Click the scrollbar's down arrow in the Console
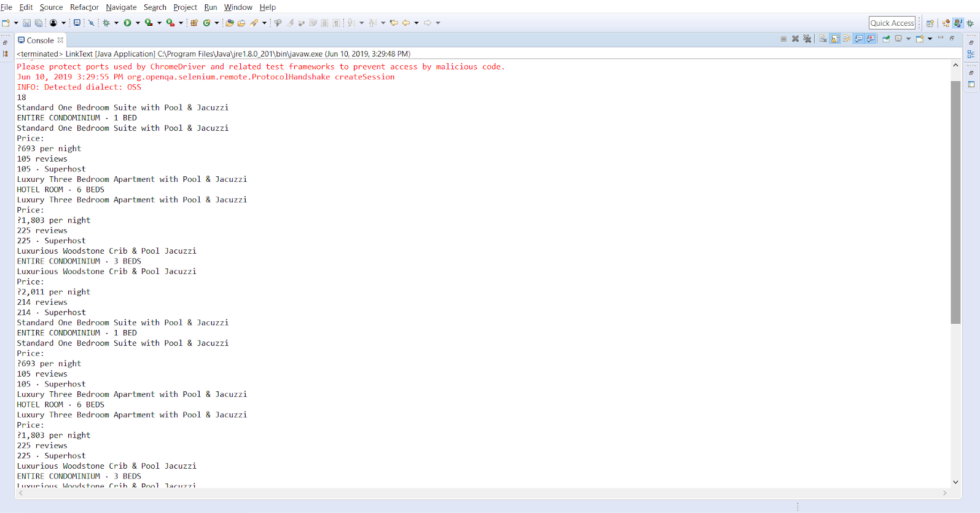980x513 pixels. coord(955,482)
